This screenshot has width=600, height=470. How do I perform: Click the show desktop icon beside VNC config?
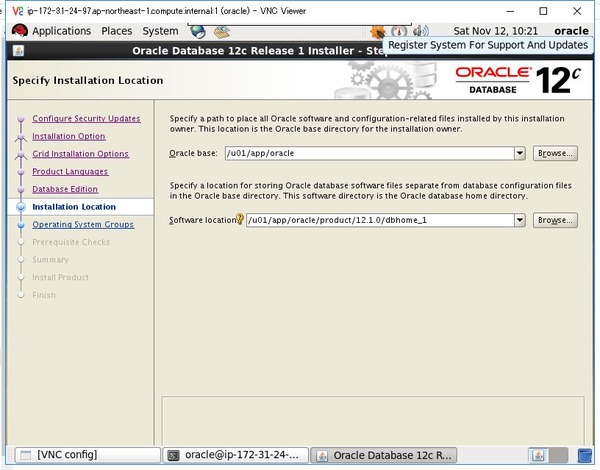point(26,455)
